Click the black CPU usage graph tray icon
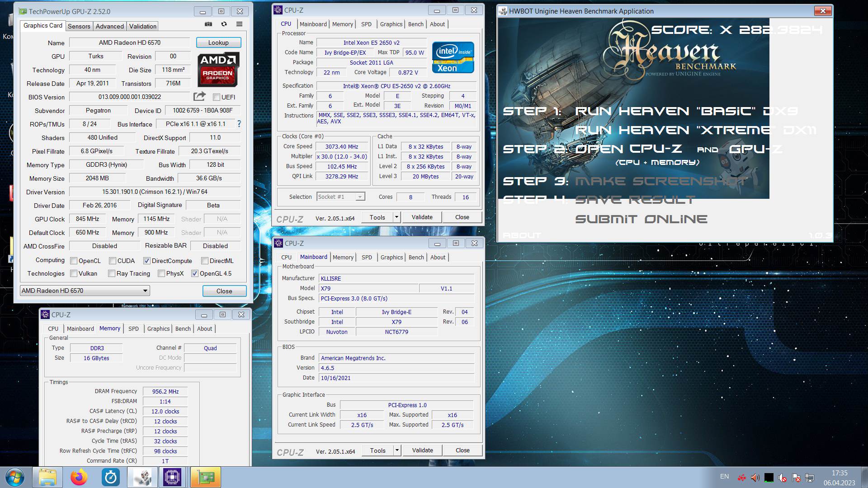 tap(769, 478)
